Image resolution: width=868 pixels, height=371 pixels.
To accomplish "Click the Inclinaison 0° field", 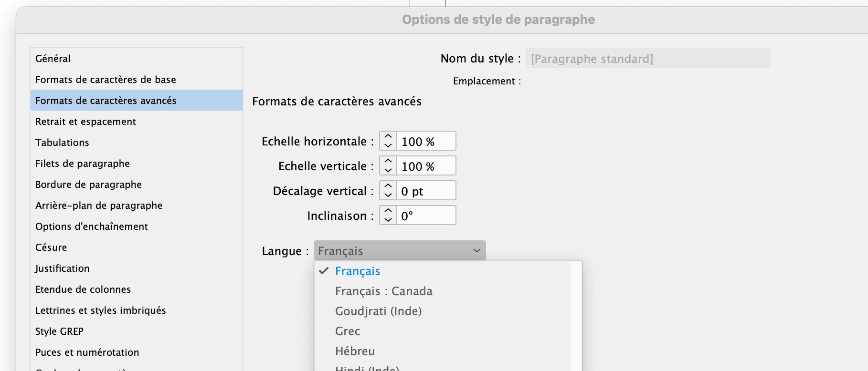I will coord(426,216).
